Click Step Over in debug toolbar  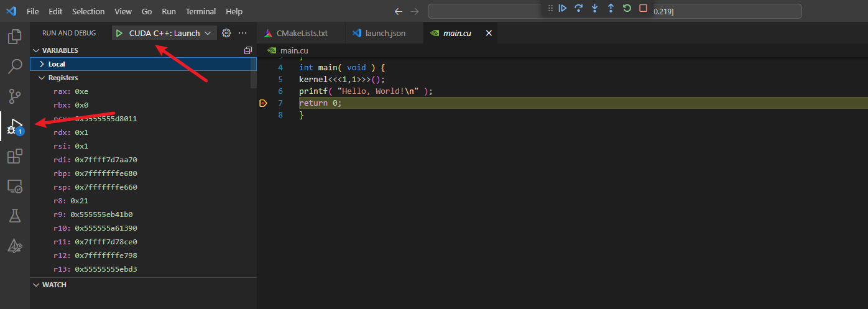coord(578,8)
